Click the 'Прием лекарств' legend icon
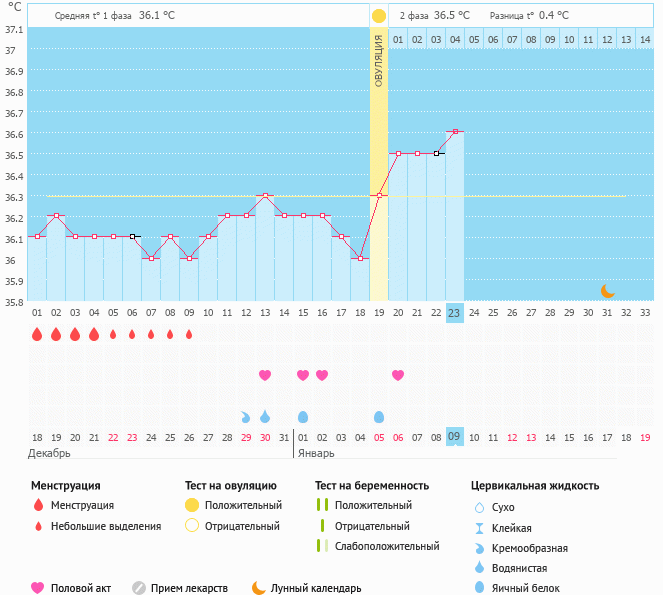 (139, 588)
